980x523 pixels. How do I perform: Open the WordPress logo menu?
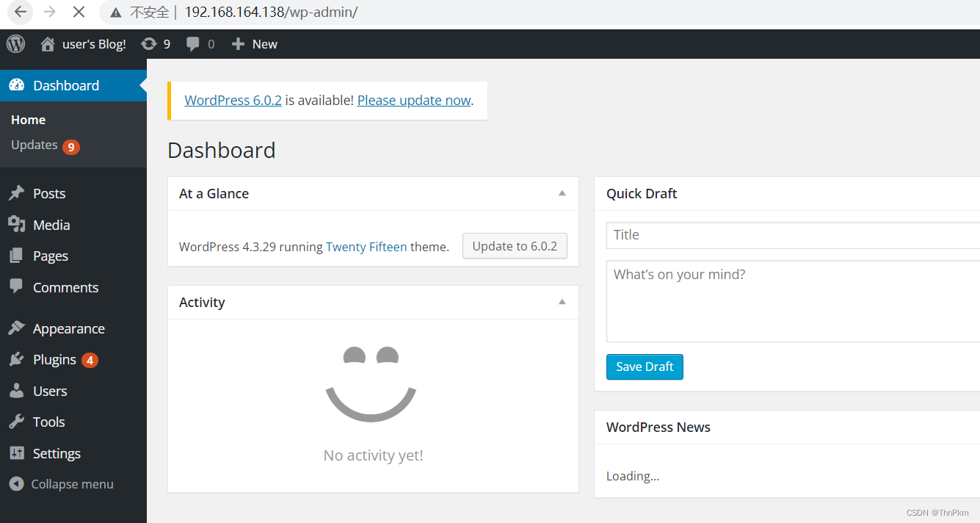pos(16,44)
